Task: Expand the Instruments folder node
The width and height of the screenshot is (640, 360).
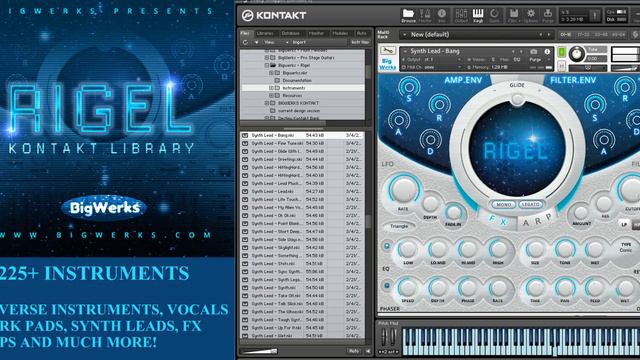Action: (271, 88)
